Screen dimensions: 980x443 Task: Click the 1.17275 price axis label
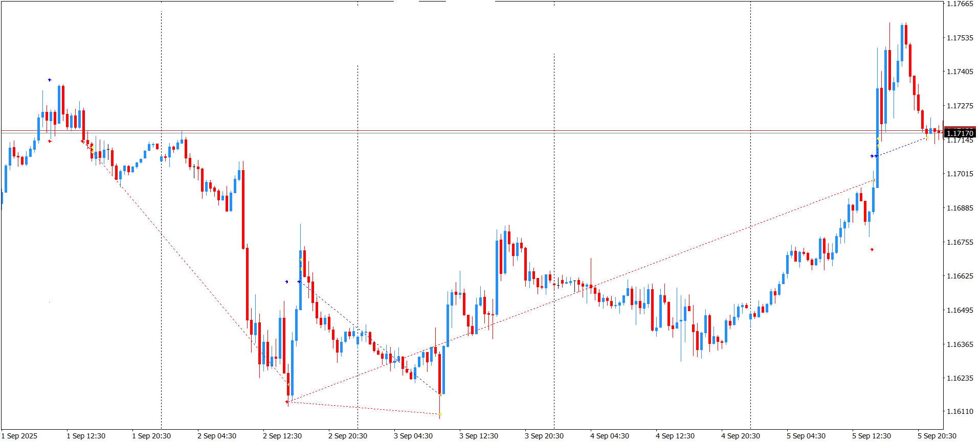[x=960, y=106]
